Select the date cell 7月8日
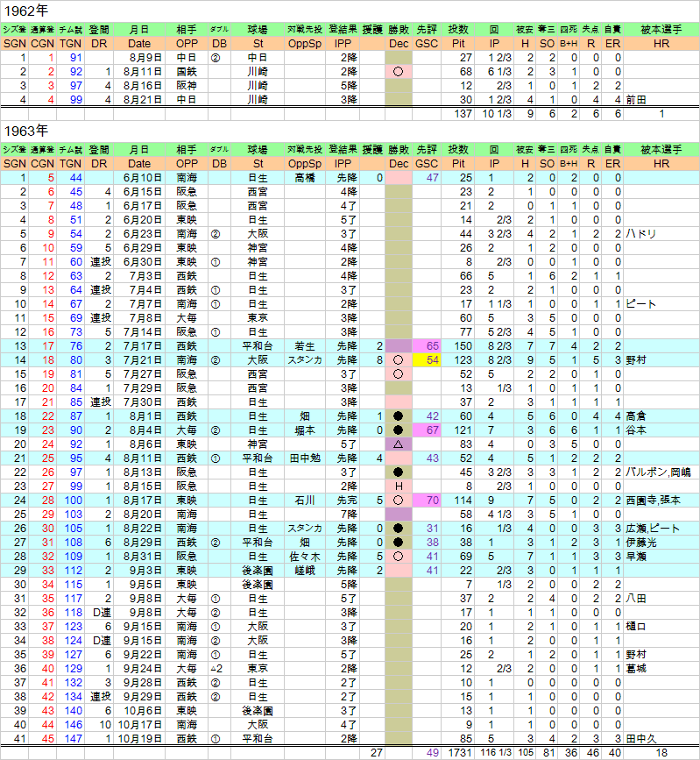 pos(139,318)
